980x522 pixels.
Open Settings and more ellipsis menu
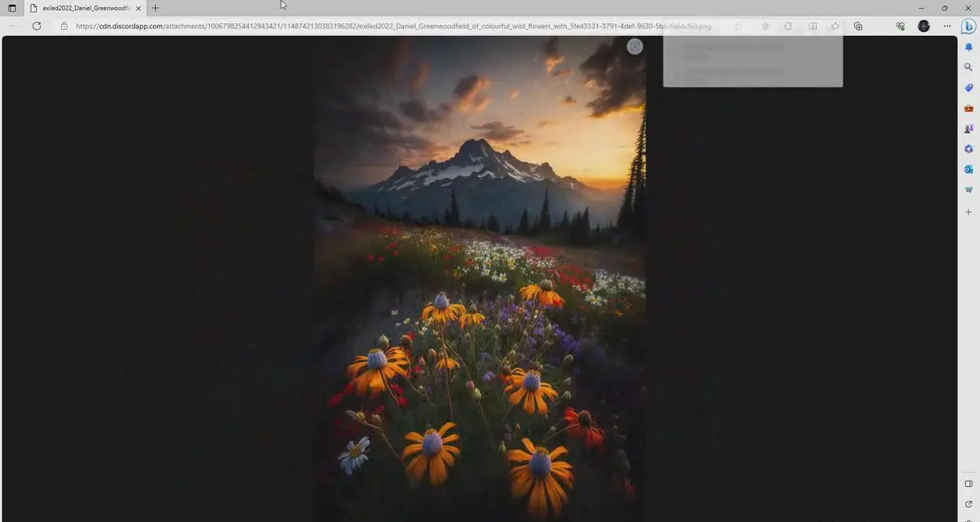pyautogui.click(x=947, y=26)
